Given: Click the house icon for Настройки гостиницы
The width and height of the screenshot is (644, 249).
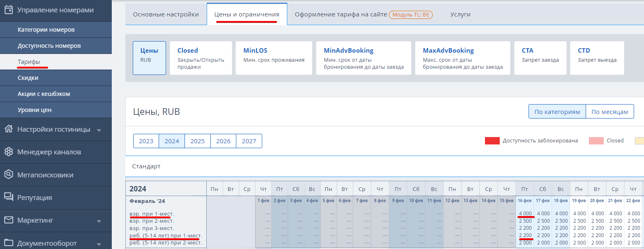Looking at the screenshot, I should coord(9,129).
